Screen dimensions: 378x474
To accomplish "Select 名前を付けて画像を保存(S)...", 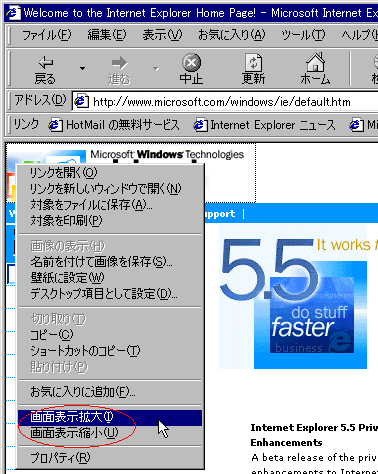I will coord(110,262).
